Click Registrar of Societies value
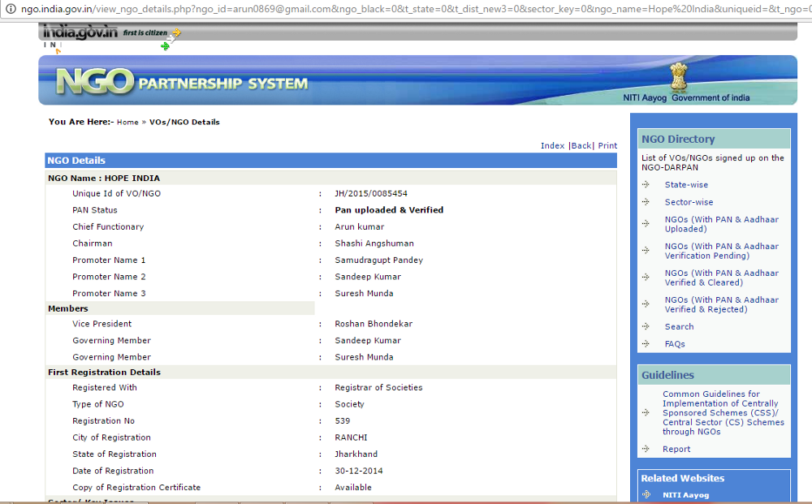The image size is (812, 504). click(378, 388)
